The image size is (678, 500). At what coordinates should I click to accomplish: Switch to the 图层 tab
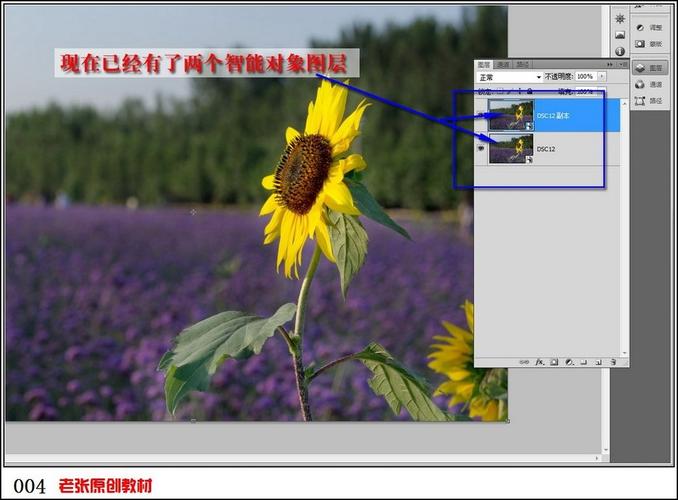tap(484, 64)
